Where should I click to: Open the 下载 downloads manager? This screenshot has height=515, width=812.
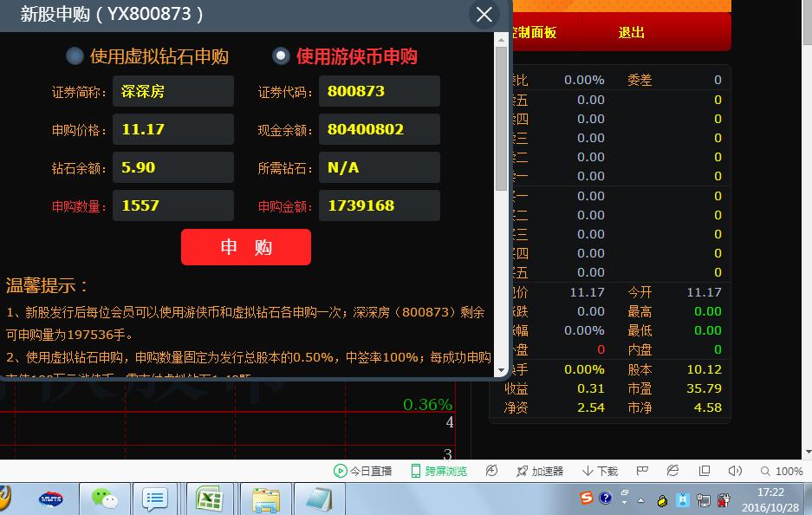click(600, 471)
